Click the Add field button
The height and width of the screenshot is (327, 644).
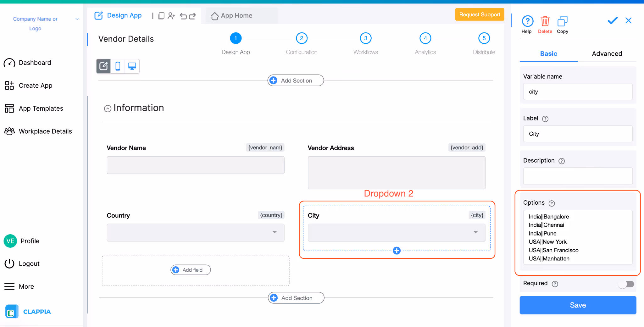(191, 270)
